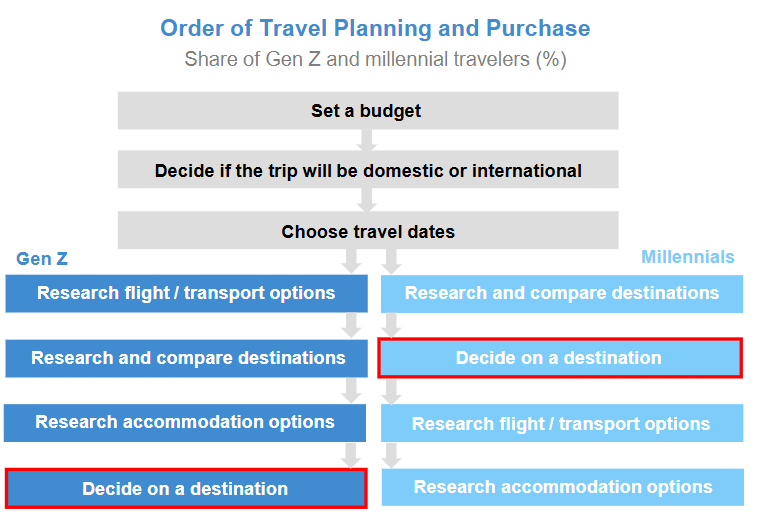Viewport: 757px width, 522px height.
Task: Select Gen Z Research accommodation options box
Action: [x=186, y=422]
